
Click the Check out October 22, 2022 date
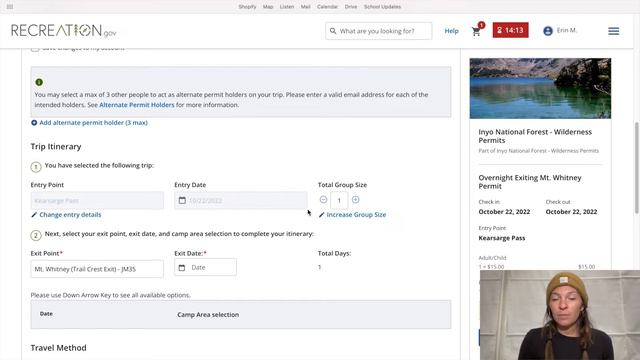coord(571,211)
